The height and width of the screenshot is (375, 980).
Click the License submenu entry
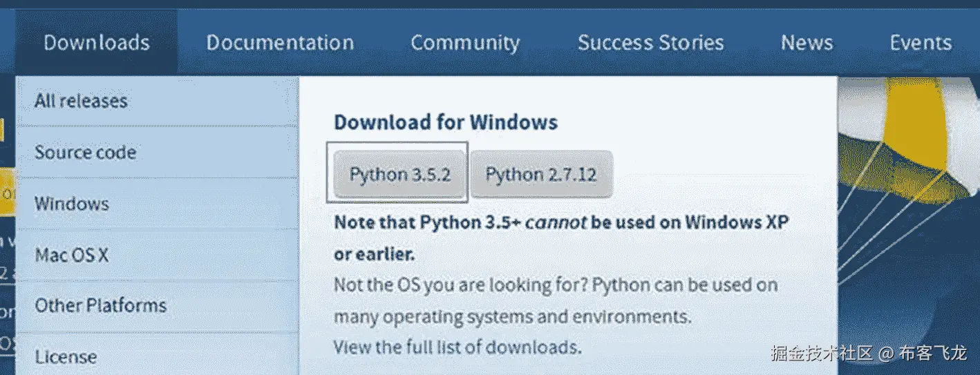point(66,357)
